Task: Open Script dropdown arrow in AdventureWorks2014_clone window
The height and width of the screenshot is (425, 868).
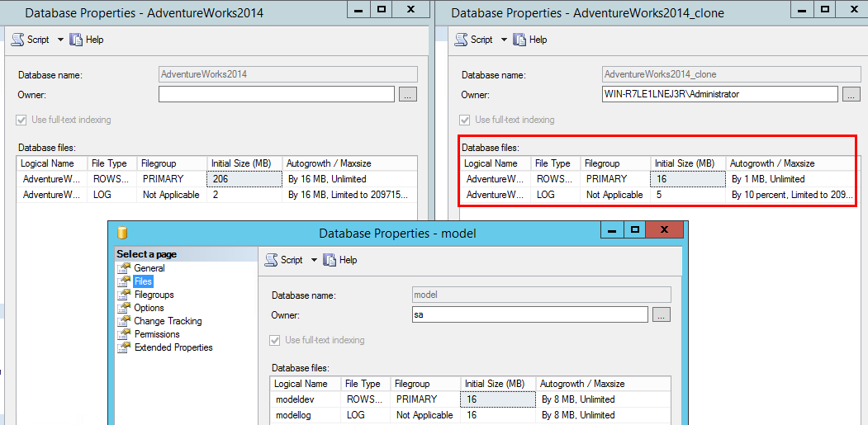Action: [504, 40]
